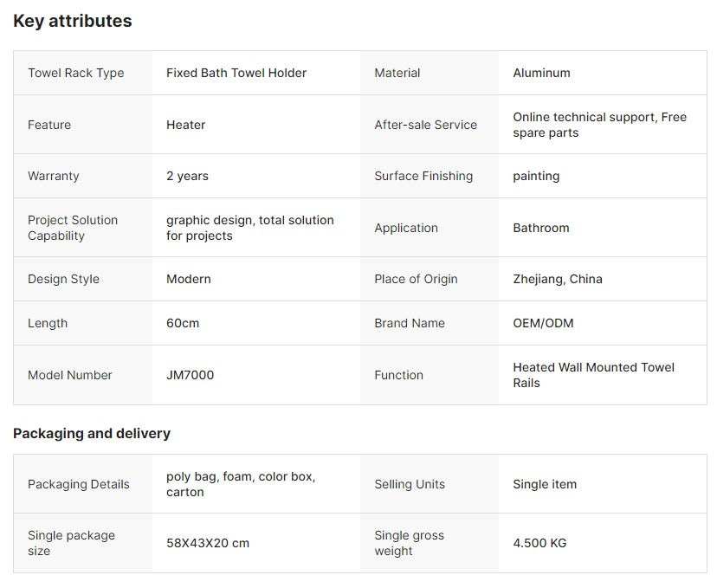Click the 4.500 KG gross weight value
This screenshot has width=717, height=588.
pos(539,543)
